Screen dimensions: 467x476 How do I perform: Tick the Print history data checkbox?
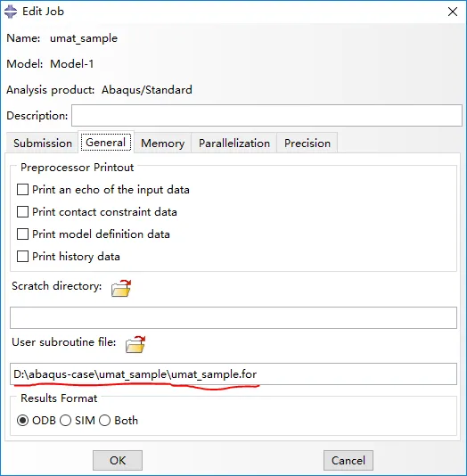click(23, 257)
